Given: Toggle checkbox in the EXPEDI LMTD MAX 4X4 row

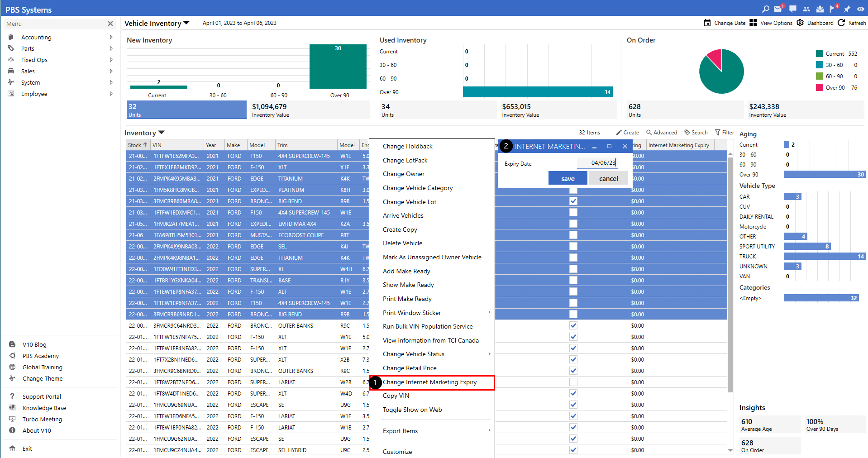Looking at the screenshot, I should pos(573,224).
